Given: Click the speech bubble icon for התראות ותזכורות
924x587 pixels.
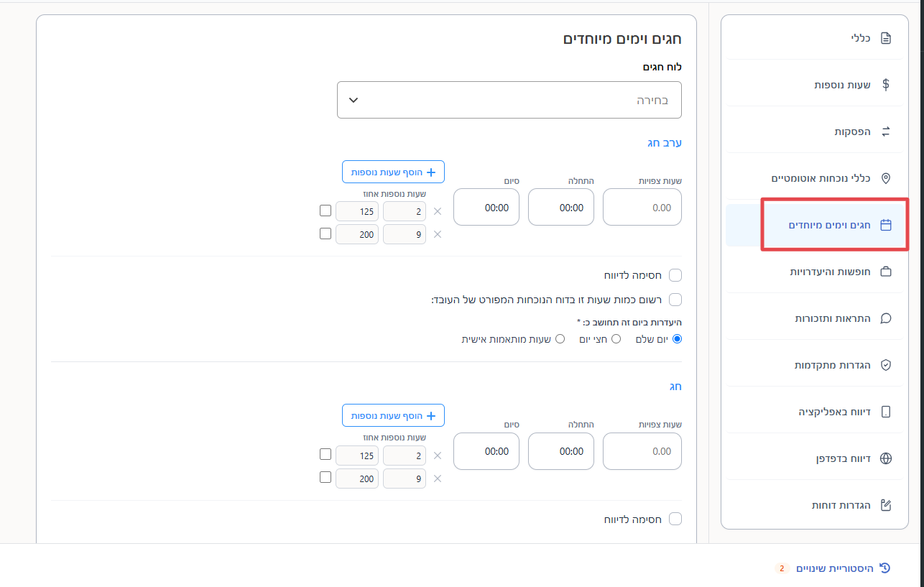Looking at the screenshot, I should pos(886,318).
